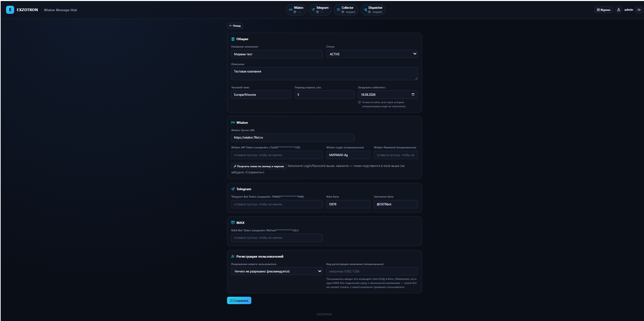Click the EXZOTRON logo icon
Image resolution: width=644 pixels, height=321 pixels.
point(10,10)
